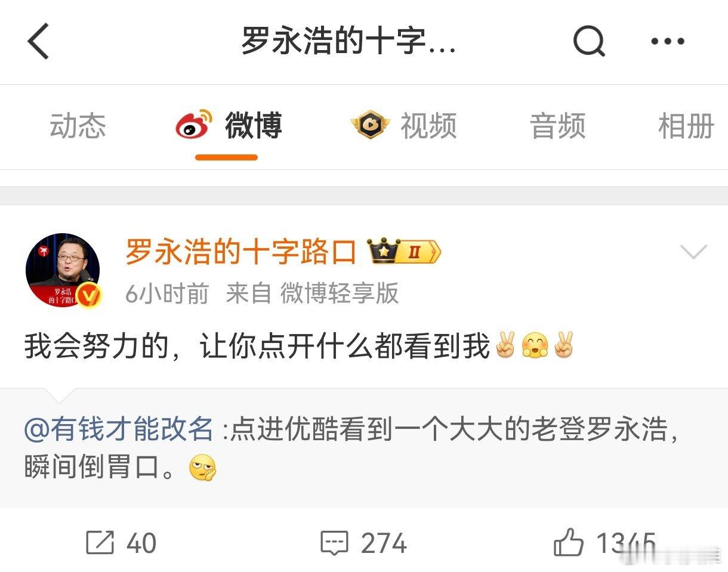Switch to the 视频 tab
This screenshot has width=728, height=572.
[x=428, y=126]
